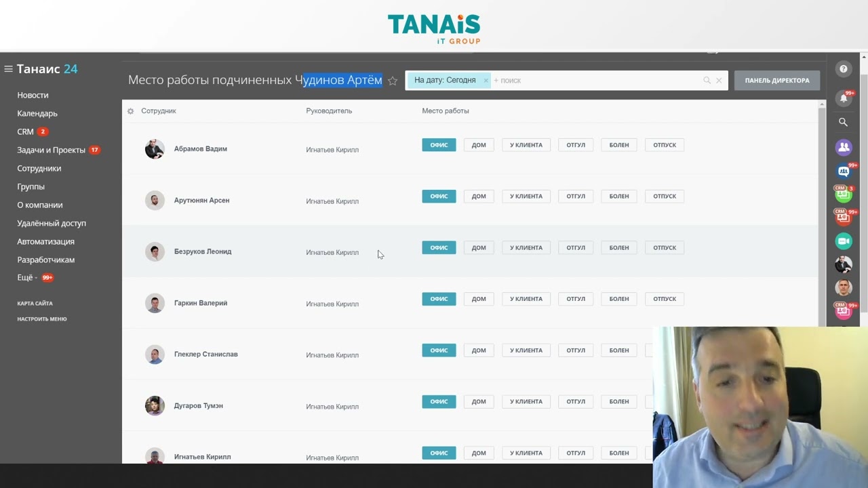868x488 pixels.
Task: Set Арутюнян Арсен to У КЛИЕНТА
Action: [526, 197]
